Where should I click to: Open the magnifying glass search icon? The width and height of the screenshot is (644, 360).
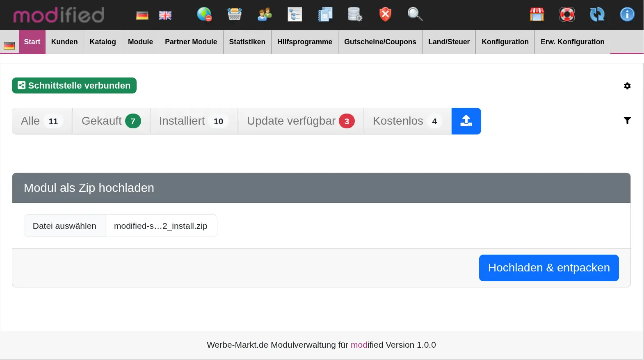415,14
